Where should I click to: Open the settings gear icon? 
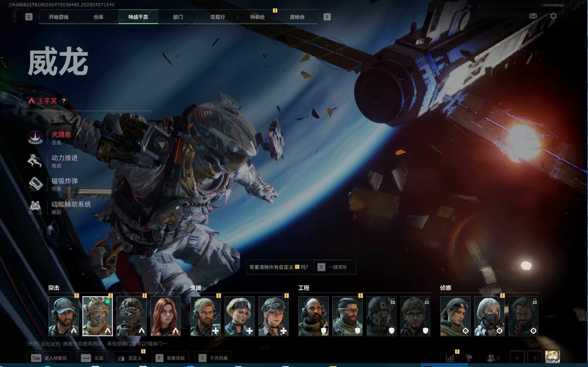point(553,16)
